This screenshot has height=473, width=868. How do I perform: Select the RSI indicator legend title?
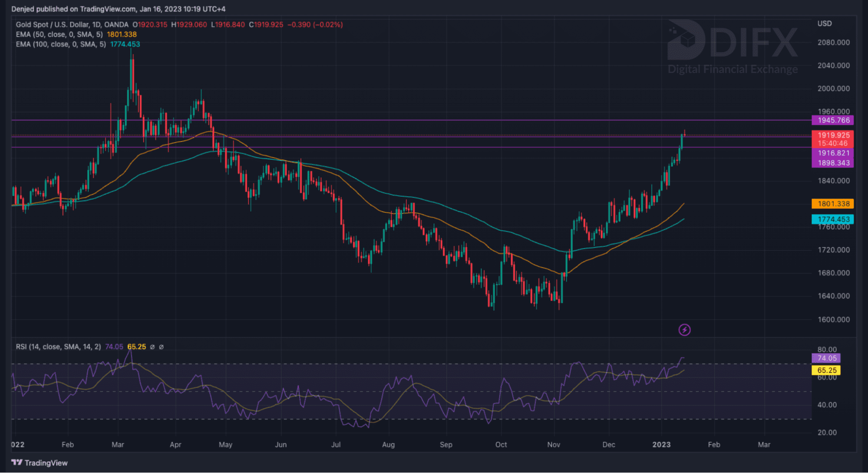(58, 347)
